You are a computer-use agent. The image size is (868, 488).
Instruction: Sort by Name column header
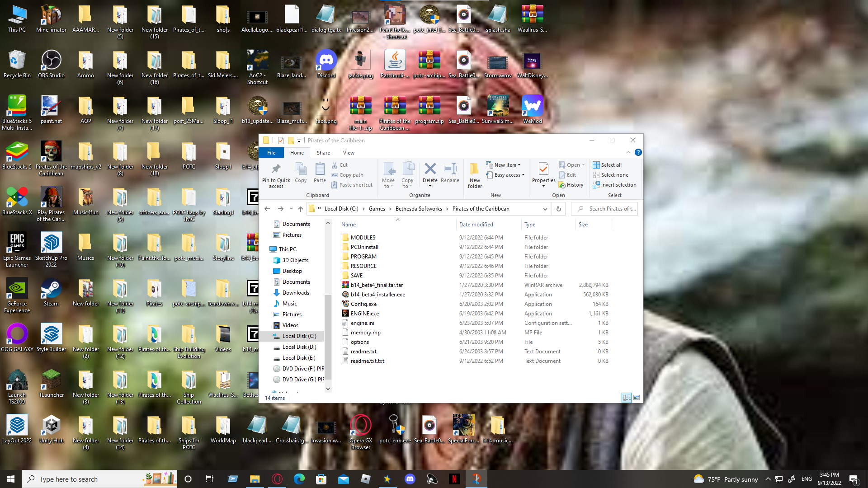coord(397,225)
